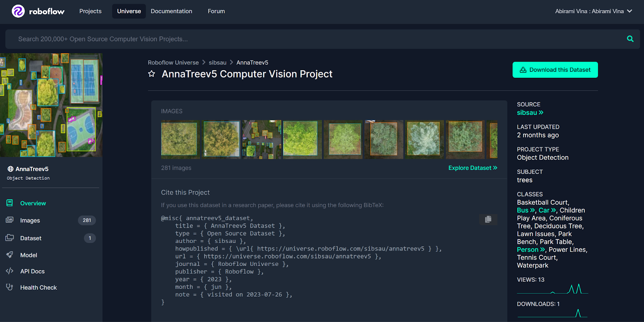Click the 'VIEWS: 13' label

click(530, 280)
